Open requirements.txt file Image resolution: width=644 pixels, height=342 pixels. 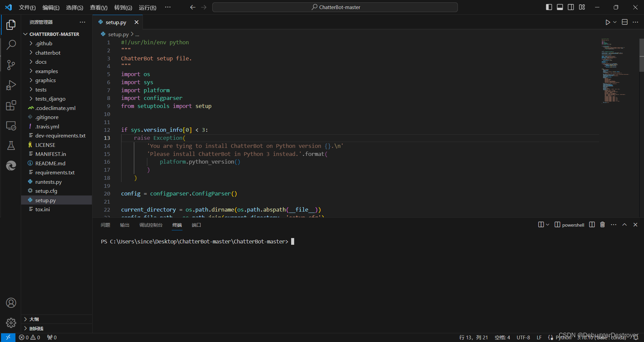[57, 172]
